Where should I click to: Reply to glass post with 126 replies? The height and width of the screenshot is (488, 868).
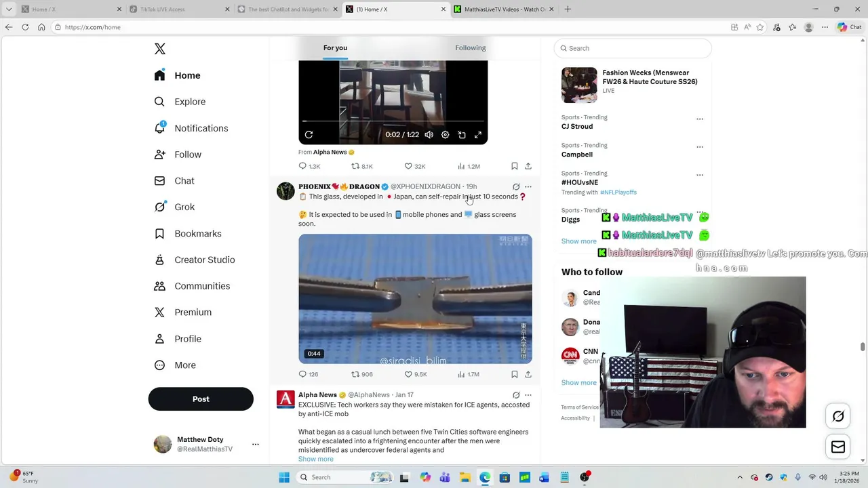309,374
